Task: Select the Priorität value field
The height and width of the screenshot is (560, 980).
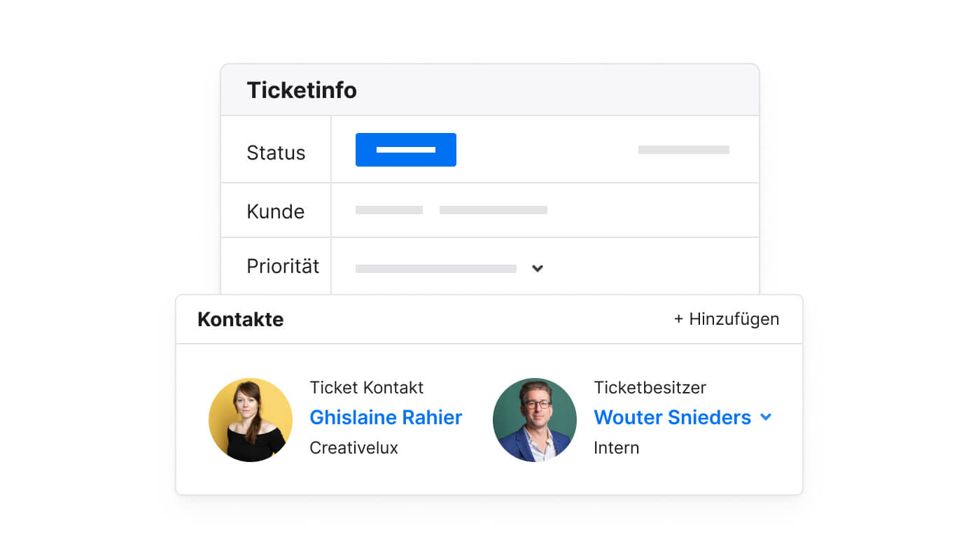Action: (x=436, y=269)
